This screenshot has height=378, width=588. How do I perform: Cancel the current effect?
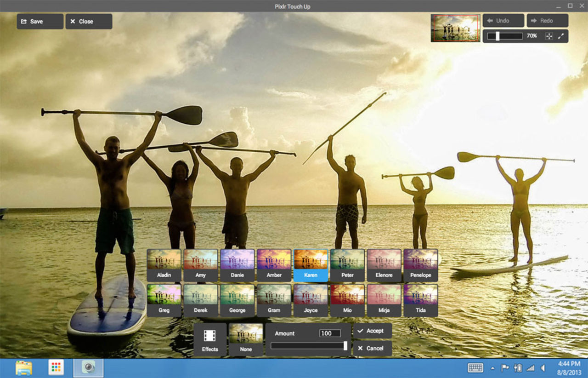coord(372,348)
